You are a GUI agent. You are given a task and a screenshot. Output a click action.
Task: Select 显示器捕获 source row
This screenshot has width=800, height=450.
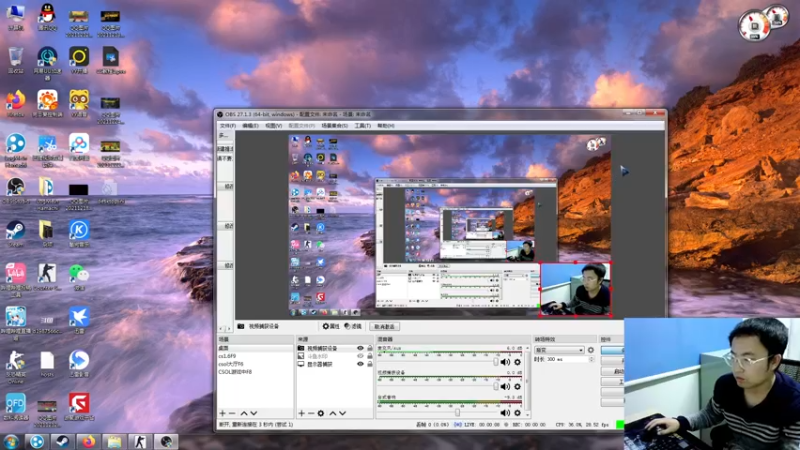(x=335, y=364)
